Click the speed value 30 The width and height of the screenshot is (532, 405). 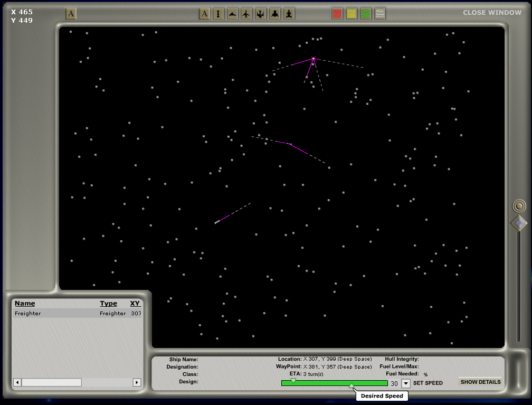click(x=394, y=383)
